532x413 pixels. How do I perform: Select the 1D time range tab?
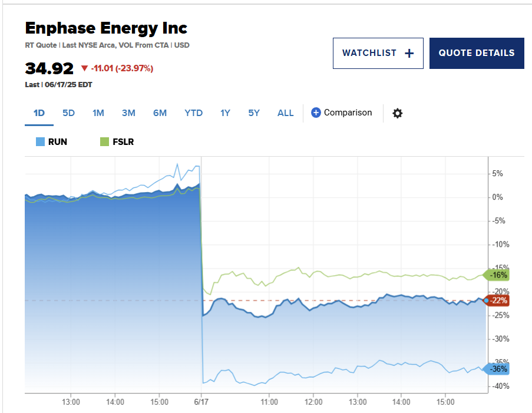click(39, 113)
